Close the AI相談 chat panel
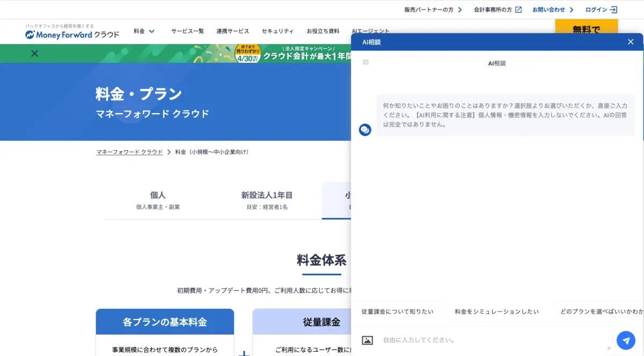This screenshot has height=356, width=644. pos(631,42)
